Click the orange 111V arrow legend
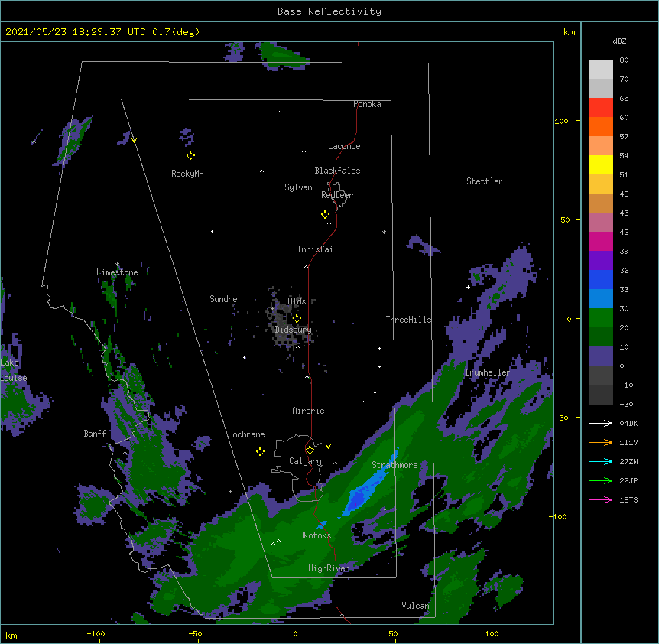The width and height of the screenshot is (659, 644). pyautogui.click(x=601, y=442)
